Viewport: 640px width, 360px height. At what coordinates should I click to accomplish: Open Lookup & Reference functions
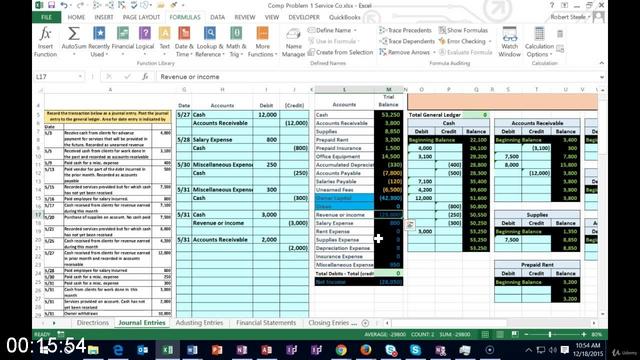tap(209, 34)
